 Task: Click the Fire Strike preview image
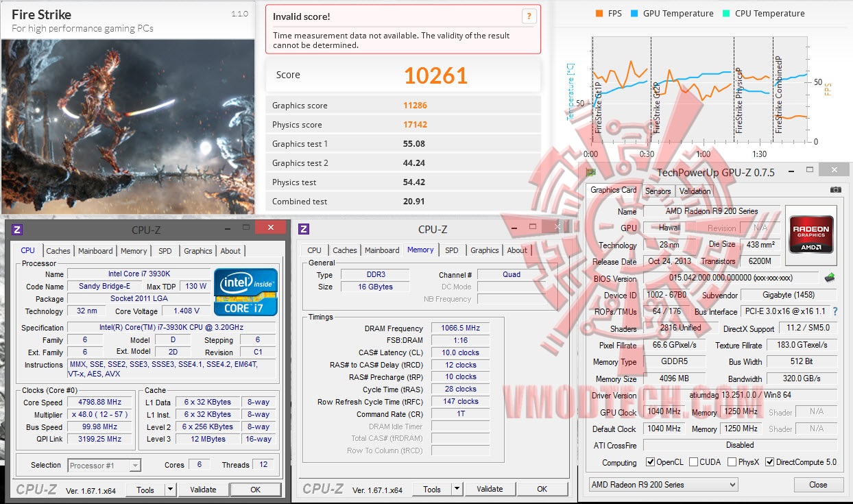(128, 126)
